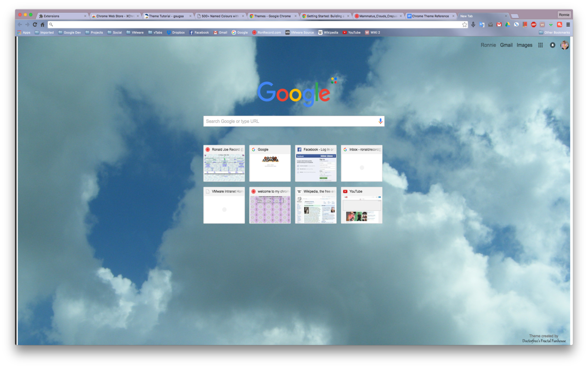Open the Google notifications bell icon

pos(553,45)
